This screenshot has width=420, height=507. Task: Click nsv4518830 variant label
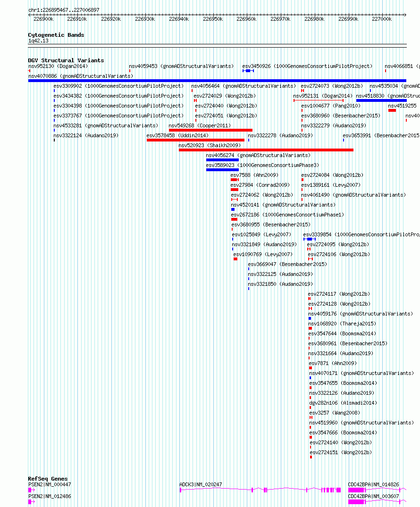pyautogui.click(x=388, y=96)
